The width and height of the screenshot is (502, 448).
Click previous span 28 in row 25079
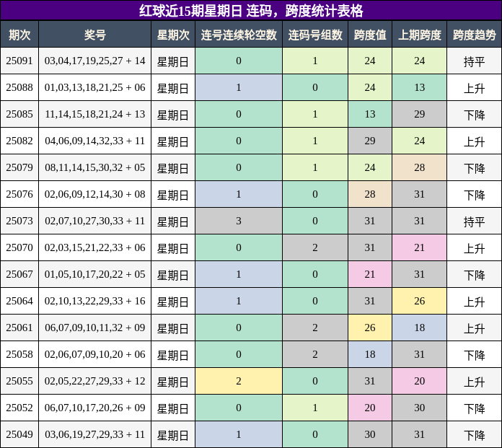coord(419,167)
